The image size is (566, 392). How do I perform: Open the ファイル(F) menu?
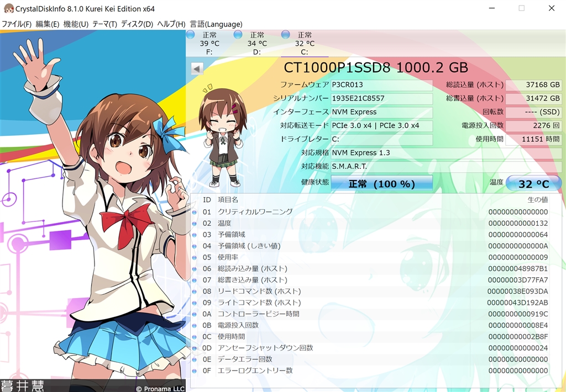coord(17,24)
